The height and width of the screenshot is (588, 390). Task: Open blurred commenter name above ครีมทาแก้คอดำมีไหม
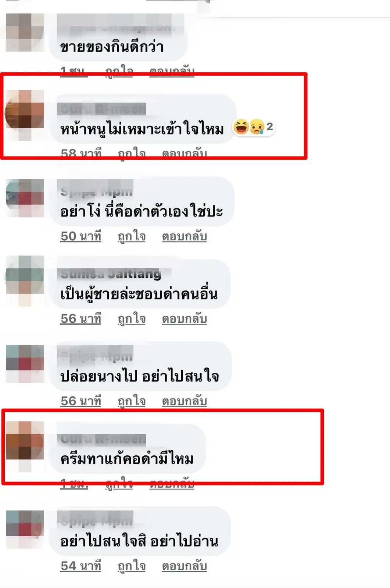102,438
